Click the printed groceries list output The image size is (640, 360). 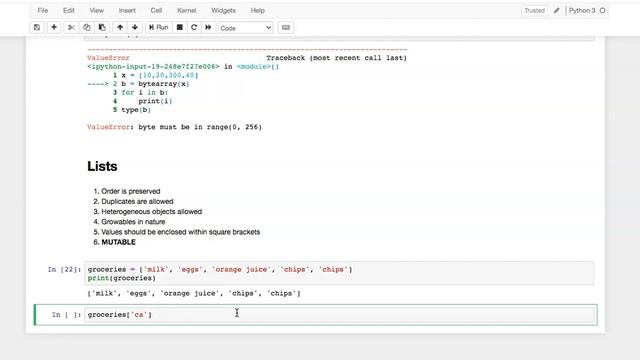[x=194, y=293]
